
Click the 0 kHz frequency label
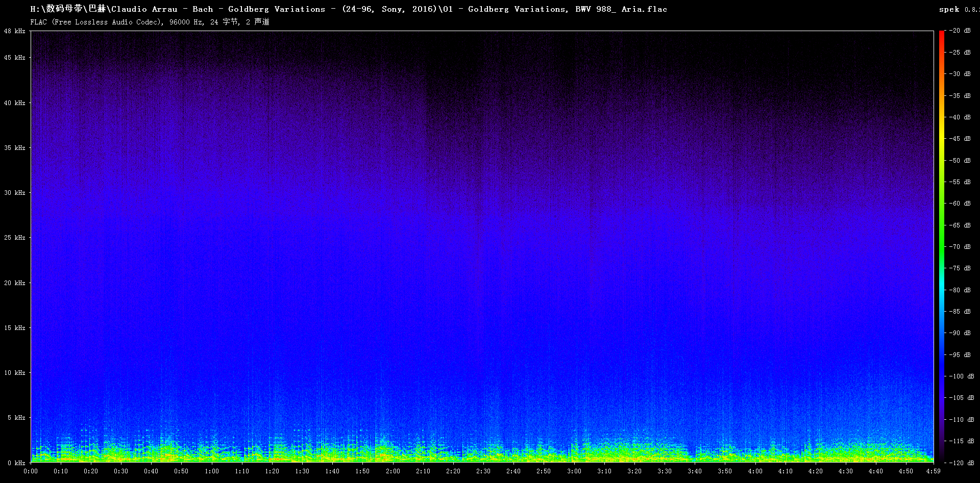[x=16, y=463]
